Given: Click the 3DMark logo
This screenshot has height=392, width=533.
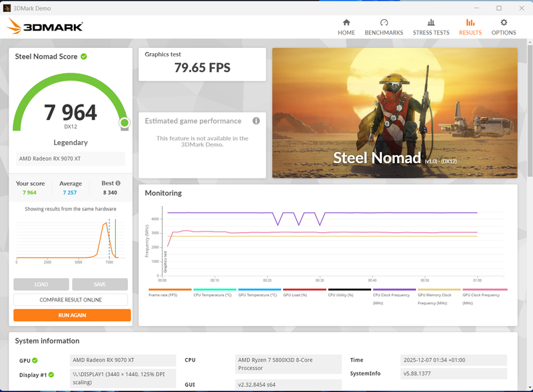Looking at the screenshot, I should point(45,26).
